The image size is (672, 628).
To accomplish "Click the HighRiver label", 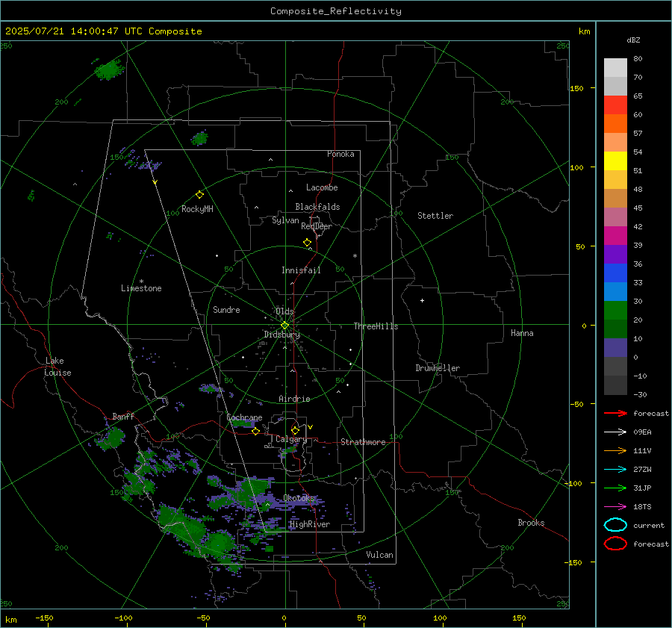I will [x=310, y=524].
